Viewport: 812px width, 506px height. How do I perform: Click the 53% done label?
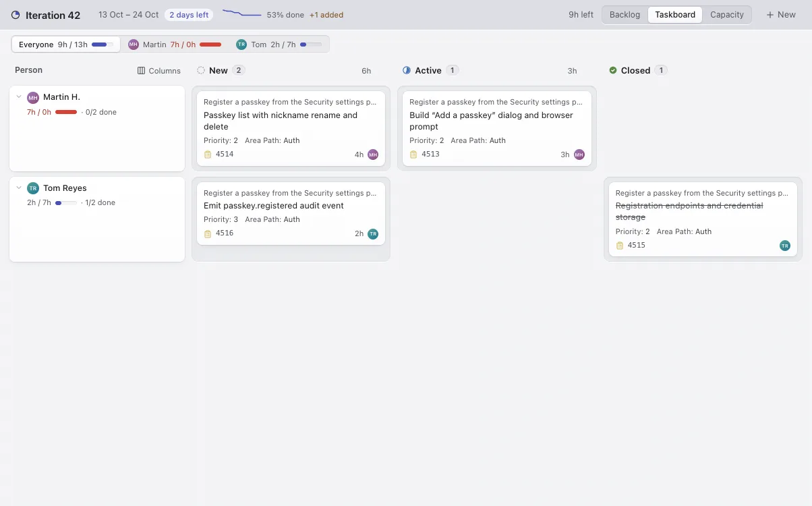tap(286, 15)
